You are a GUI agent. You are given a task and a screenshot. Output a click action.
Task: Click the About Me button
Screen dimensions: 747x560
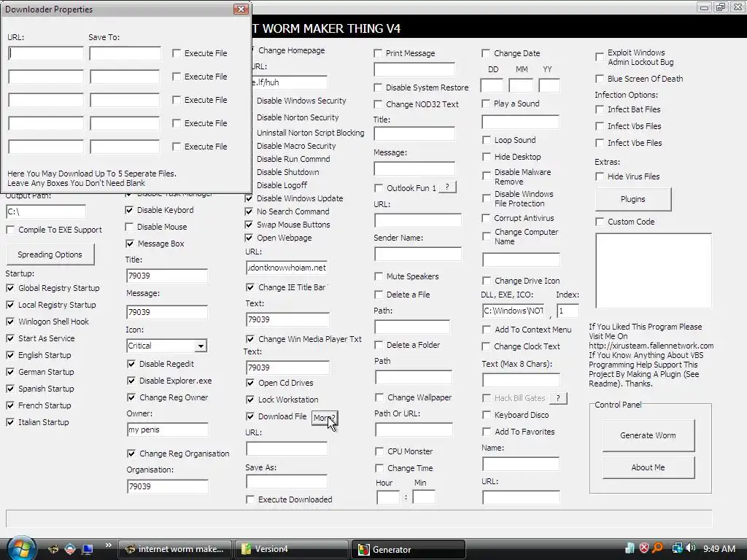[x=648, y=467]
